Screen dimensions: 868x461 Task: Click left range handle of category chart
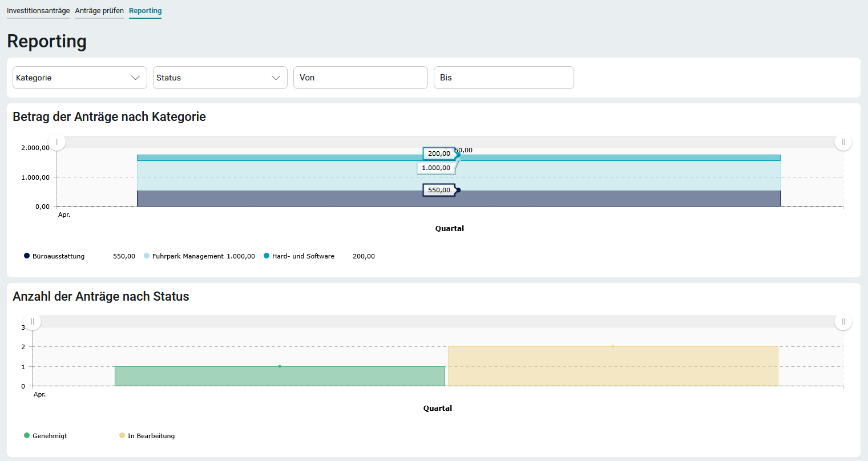click(57, 142)
